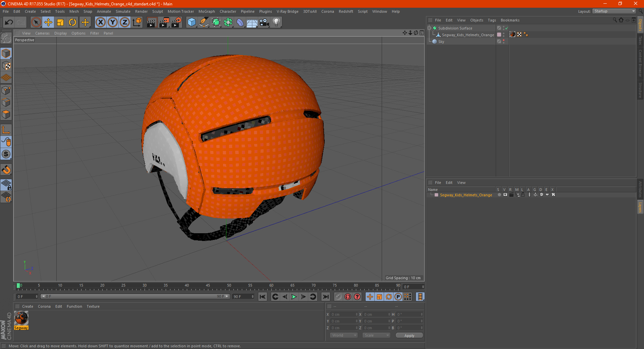Select the Live Selection tool
The width and height of the screenshot is (644, 349).
(36, 22)
